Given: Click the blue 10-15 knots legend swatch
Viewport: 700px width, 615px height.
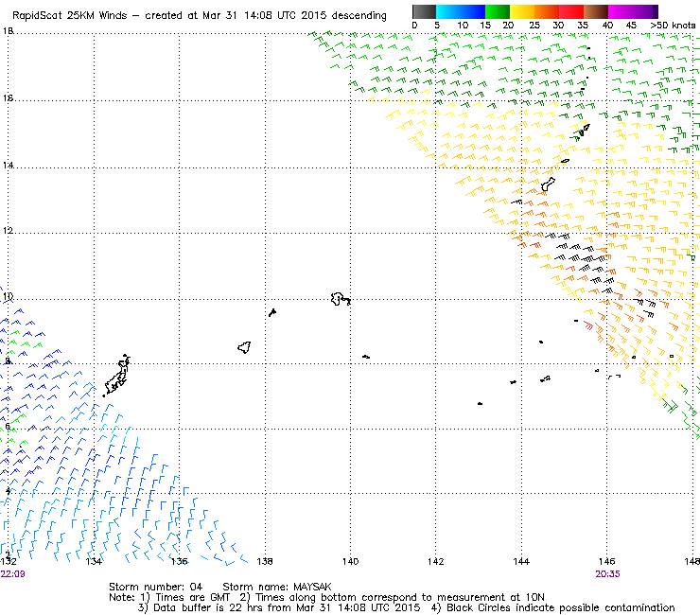Looking at the screenshot, I should (x=473, y=11).
